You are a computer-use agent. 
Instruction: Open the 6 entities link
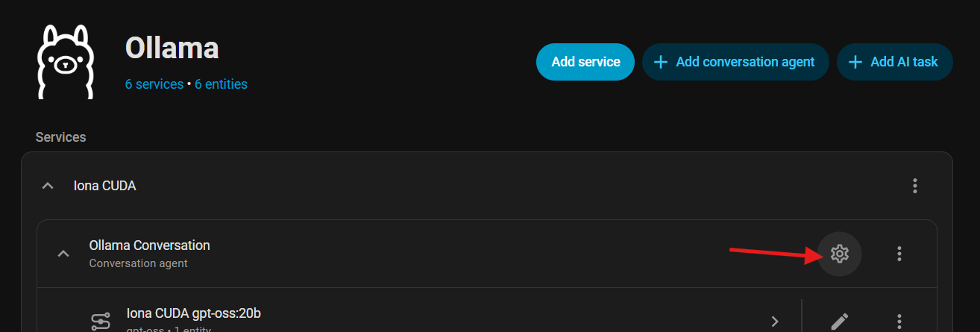[221, 84]
